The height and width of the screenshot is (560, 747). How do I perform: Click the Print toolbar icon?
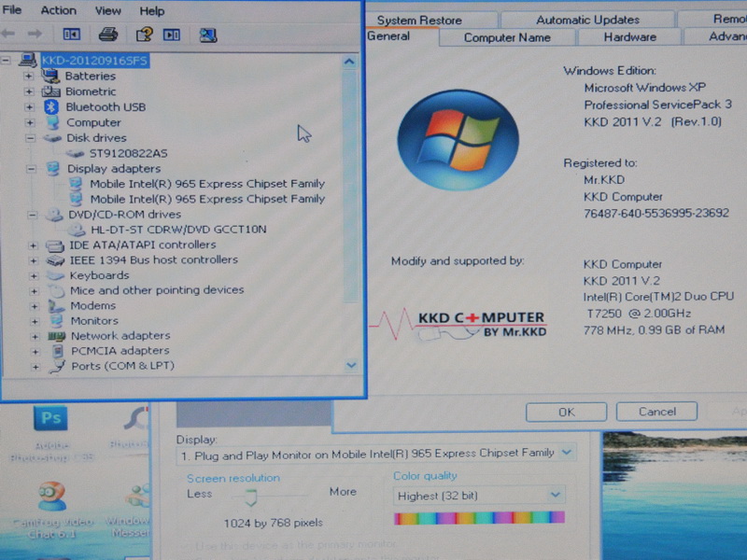coord(108,35)
